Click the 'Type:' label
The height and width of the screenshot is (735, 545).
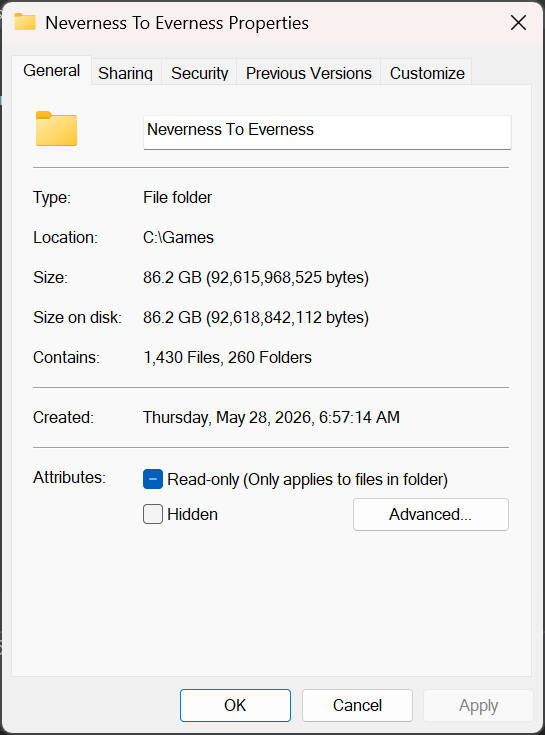coord(52,197)
